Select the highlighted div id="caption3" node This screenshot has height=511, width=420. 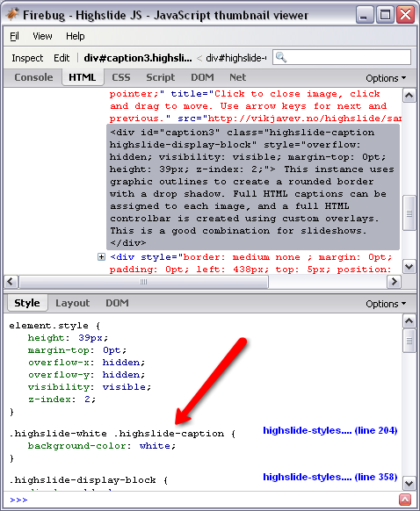253,187
